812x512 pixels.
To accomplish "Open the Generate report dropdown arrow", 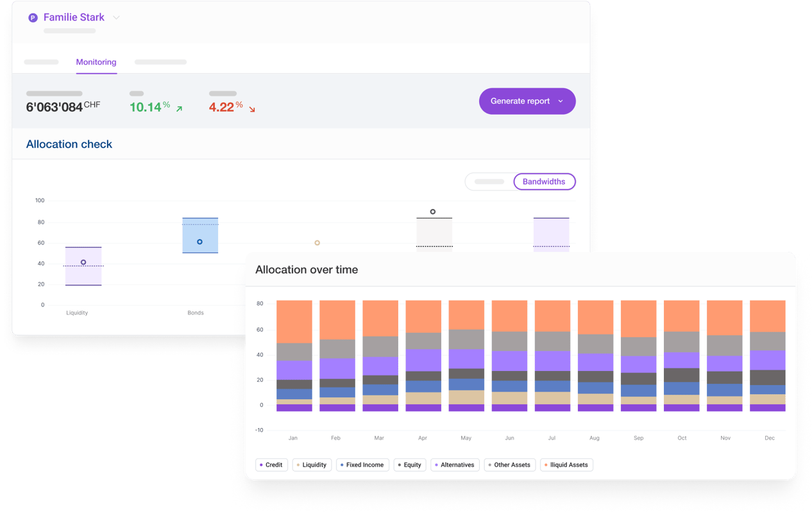I will 561,101.
